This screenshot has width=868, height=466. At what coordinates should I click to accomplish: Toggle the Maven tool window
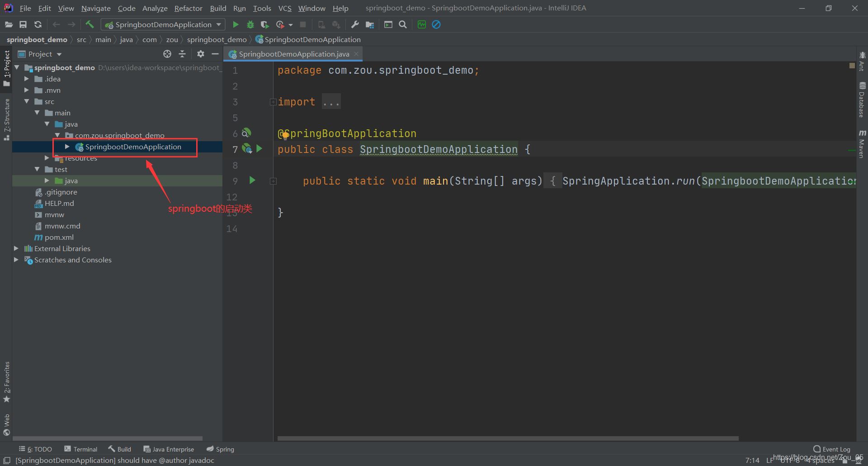pyautogui.click(x=862, y=145)
